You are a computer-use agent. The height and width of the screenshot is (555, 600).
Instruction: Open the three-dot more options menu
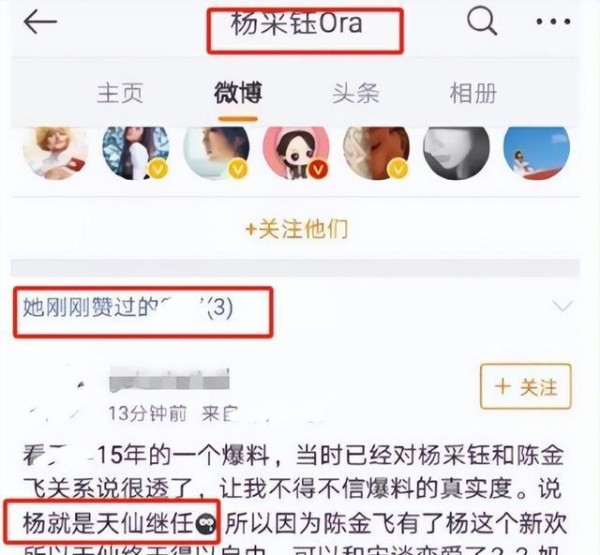pos(553,22)
